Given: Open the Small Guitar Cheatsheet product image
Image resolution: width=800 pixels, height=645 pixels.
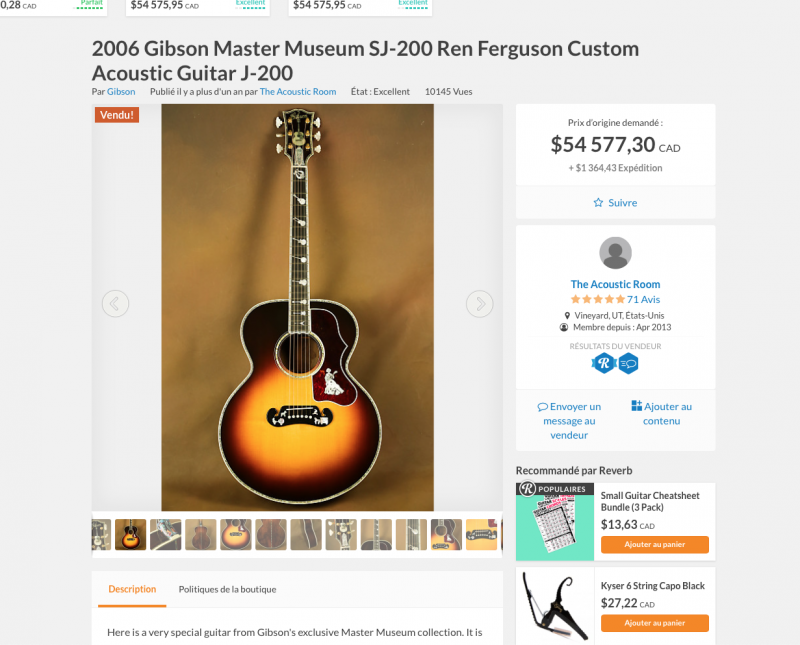Looking at the screenshot, I should pos(555,522).
